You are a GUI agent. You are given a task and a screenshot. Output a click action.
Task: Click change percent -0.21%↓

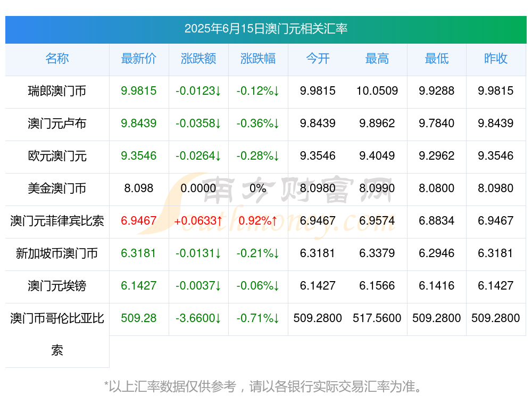[258, 253]
